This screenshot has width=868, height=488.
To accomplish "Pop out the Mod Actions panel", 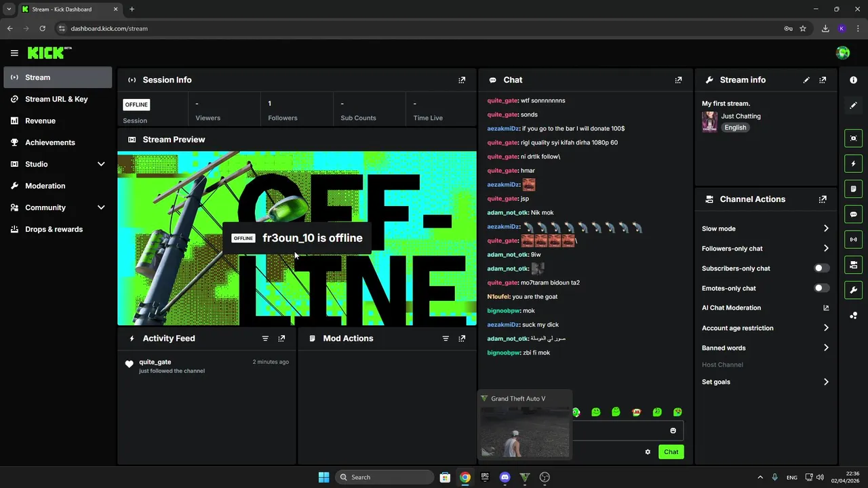I will [462, 338].
